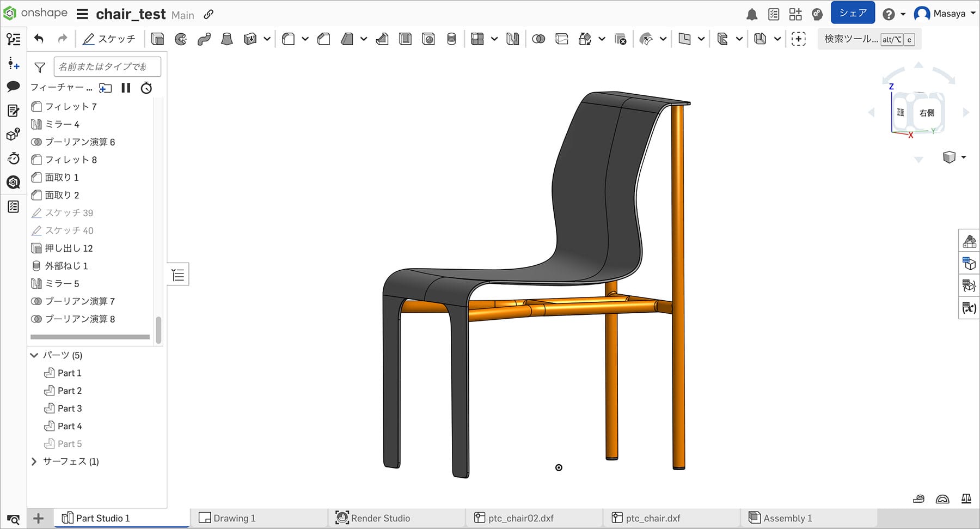Click the undo arrow
This screenshot has width=980, height=529.
(39, 39)
